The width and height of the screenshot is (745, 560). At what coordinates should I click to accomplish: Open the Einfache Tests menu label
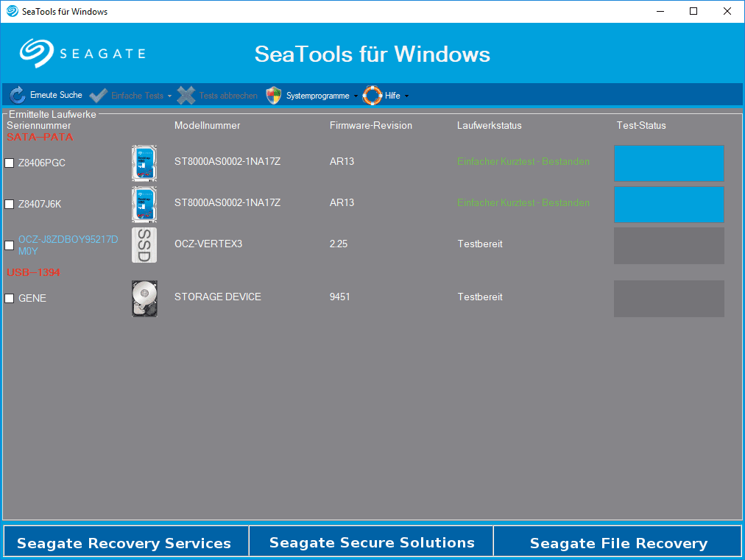click(138, 96)
